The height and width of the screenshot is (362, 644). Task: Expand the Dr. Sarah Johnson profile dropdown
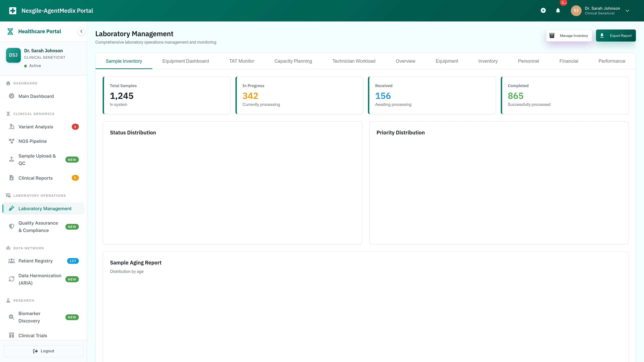[628, 11]
